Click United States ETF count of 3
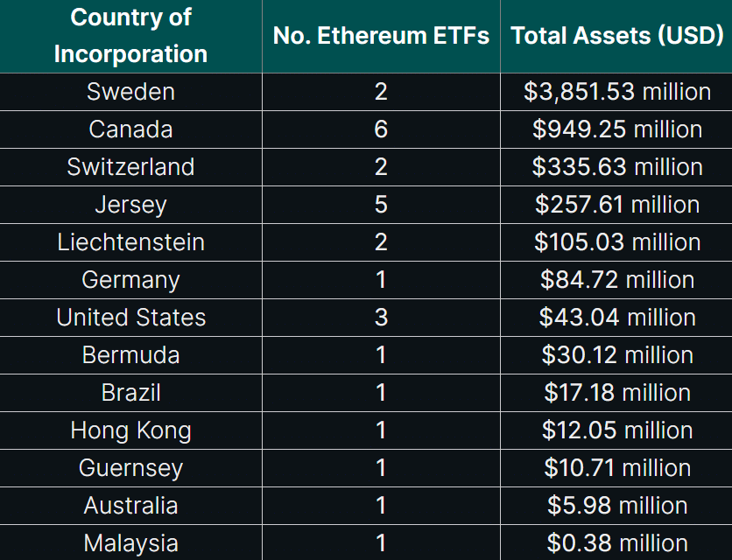The width and height of the screenshot is (732, 560). [381, 318]
